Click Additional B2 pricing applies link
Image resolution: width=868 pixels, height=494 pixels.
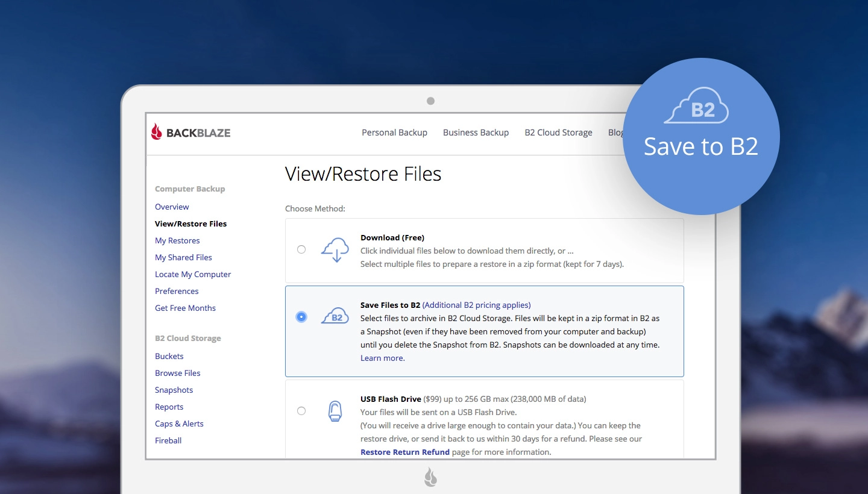(476, 305)
